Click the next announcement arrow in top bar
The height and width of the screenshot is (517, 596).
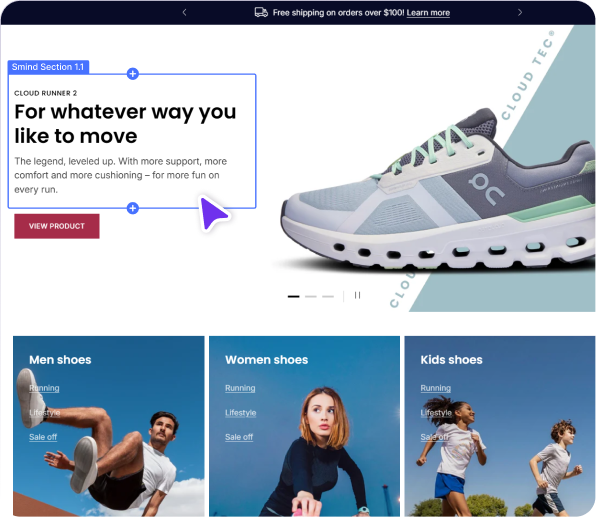[520, 13]
